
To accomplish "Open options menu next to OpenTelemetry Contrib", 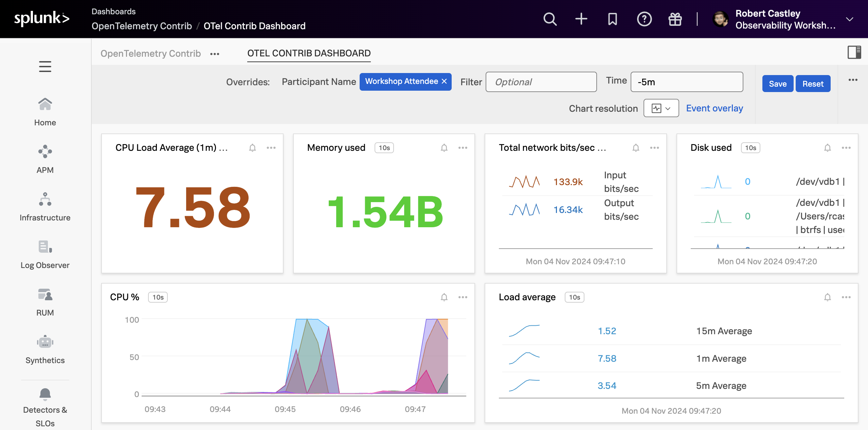I will click(215, 54).
